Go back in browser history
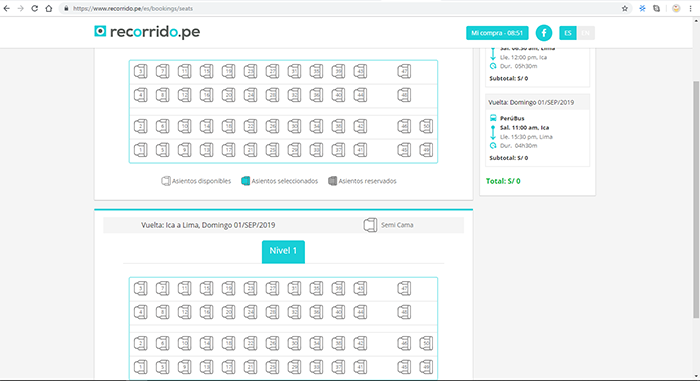The width and height of the screenshot is (700, 381). 7,8
